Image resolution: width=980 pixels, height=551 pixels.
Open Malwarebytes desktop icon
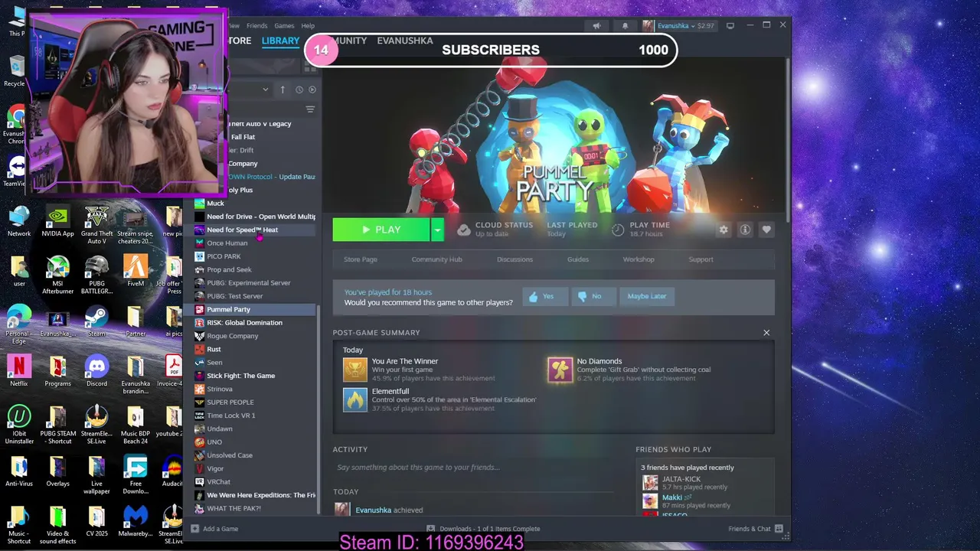coord(136,520)
